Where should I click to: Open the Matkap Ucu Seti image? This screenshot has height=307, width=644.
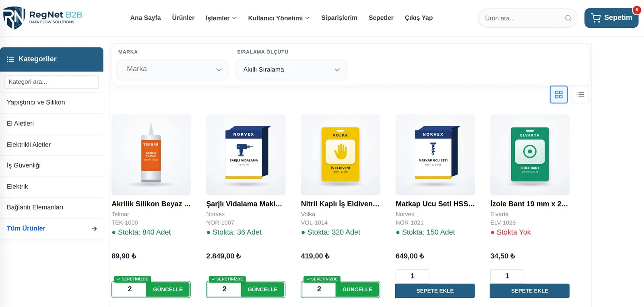click(435, 155)
